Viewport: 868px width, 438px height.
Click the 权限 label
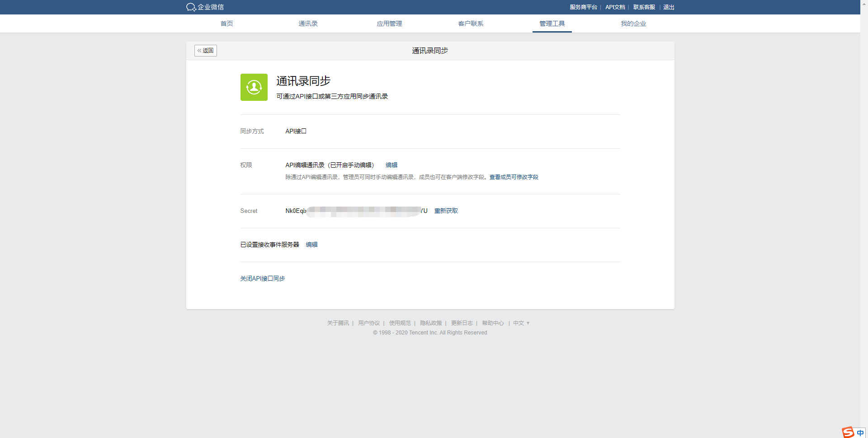246,165
